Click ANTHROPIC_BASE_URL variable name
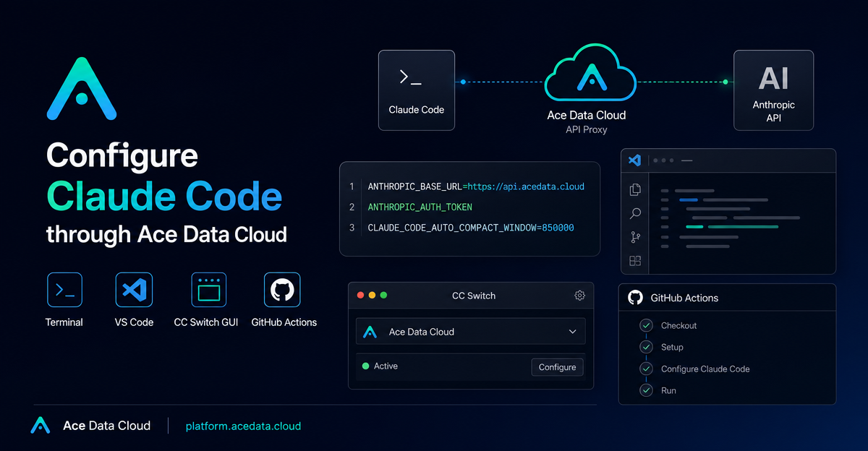 coord(414,186)
